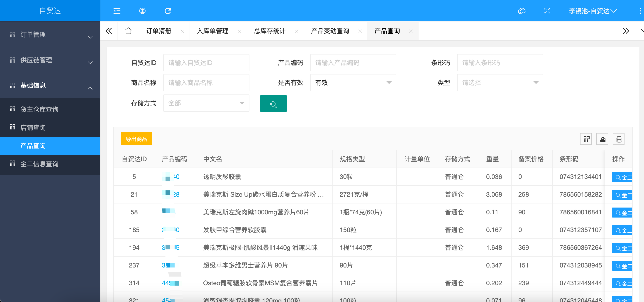Expand the 订单管理 sidebar menu
The image size is (644, 302).
(50, 35)
